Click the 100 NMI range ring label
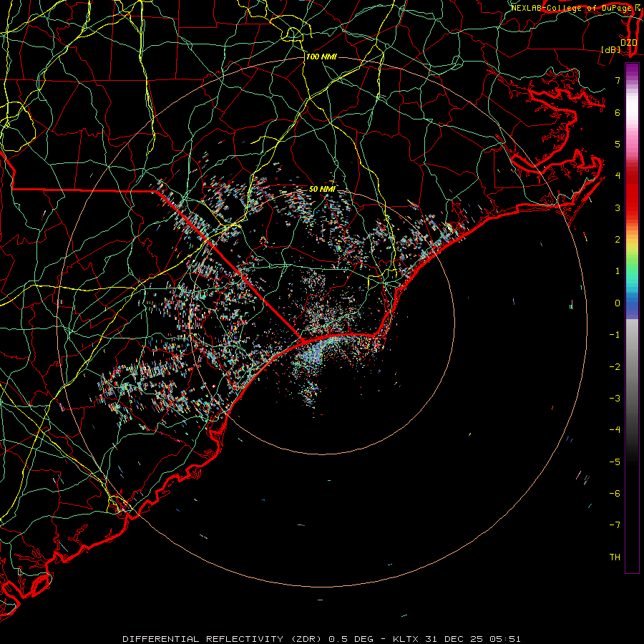The width and height of the screenshot is (644, 644). click(321, 57)
